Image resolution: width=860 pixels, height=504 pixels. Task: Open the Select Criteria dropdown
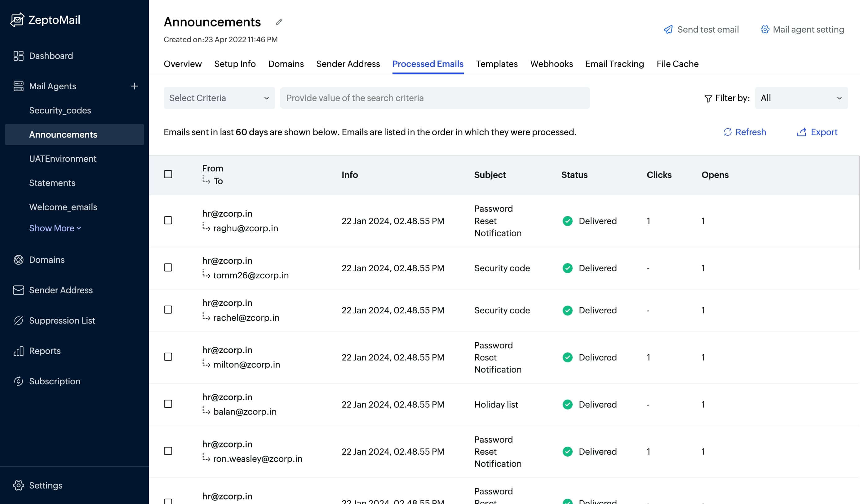point(219,98)
